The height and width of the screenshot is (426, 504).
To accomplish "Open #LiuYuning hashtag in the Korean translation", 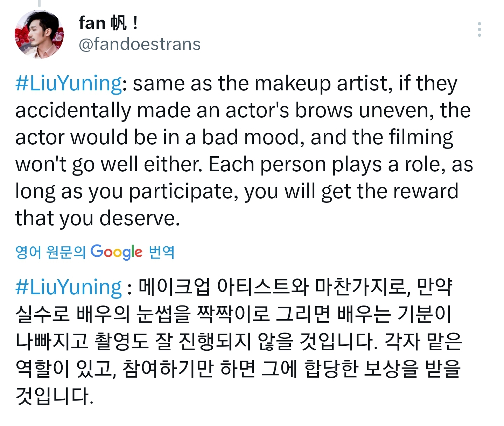I will point(69,287).
